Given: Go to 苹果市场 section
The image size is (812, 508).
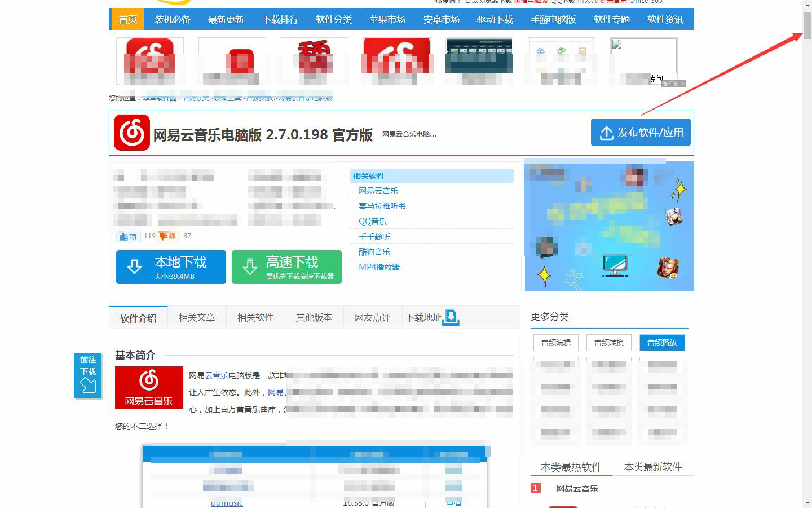Looking at the screenshot, I should pos(387,19).
